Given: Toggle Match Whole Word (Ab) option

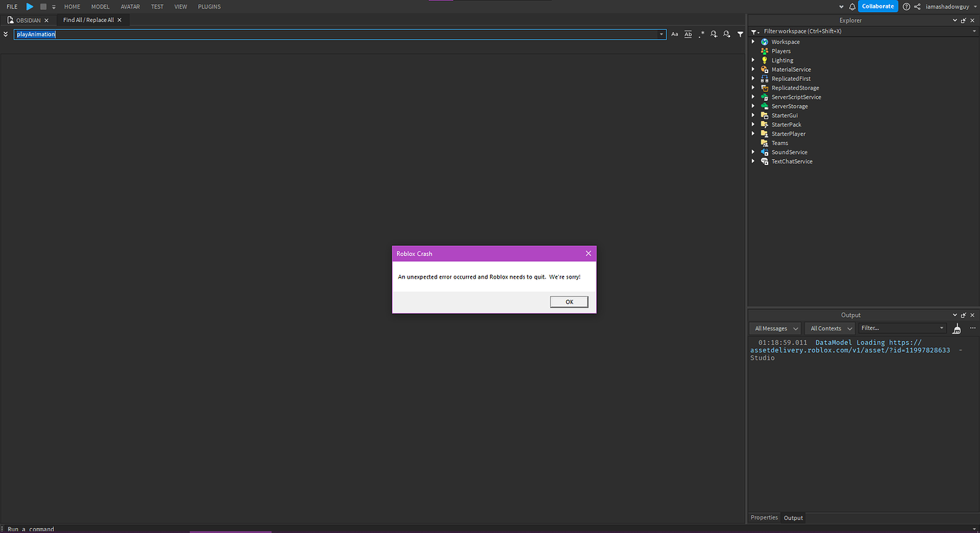Looking at the screenshot, I should 688,34.
